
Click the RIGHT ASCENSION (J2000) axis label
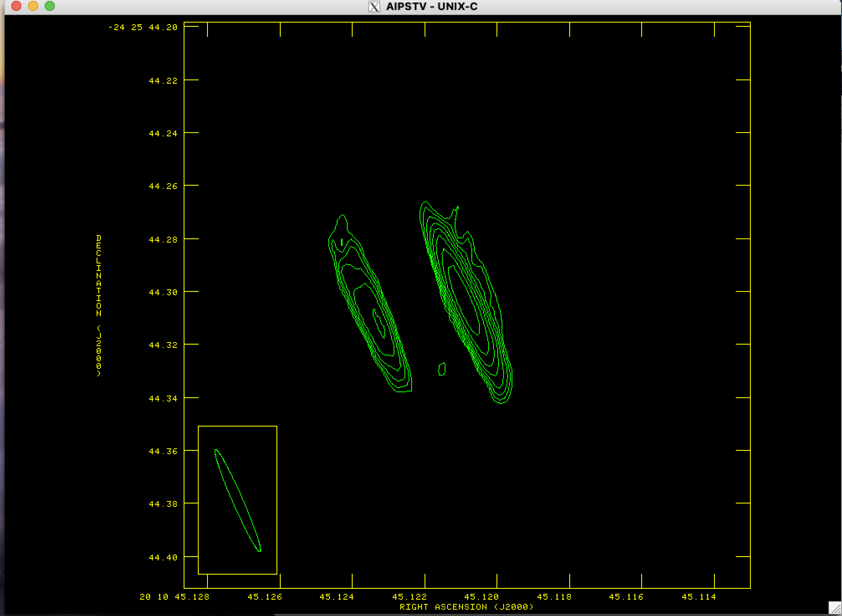(466, 607)
